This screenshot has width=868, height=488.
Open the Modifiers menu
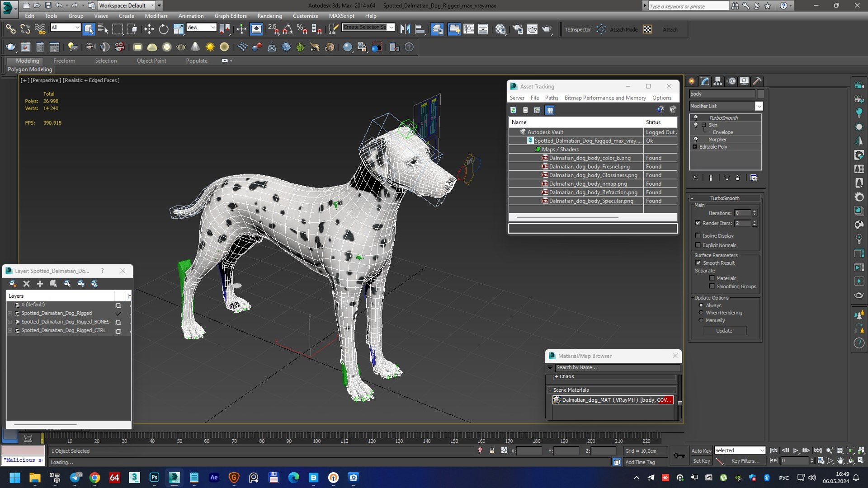click(156, 16)
